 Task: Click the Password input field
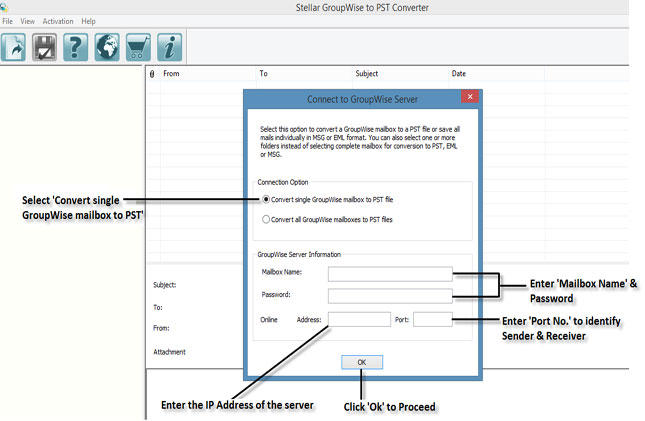[390, 296]
